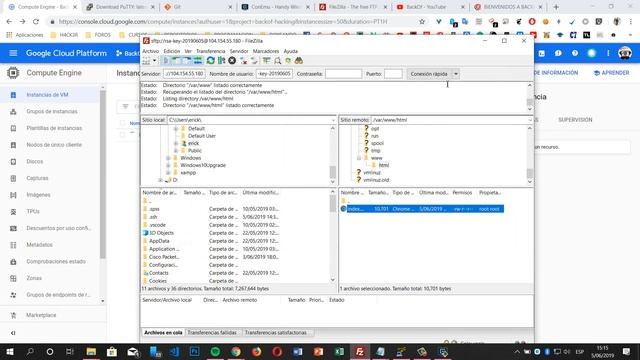Open the Conexión rápida history dropdown
Viewport: 640px width, 360px height.
click(456, 74)
